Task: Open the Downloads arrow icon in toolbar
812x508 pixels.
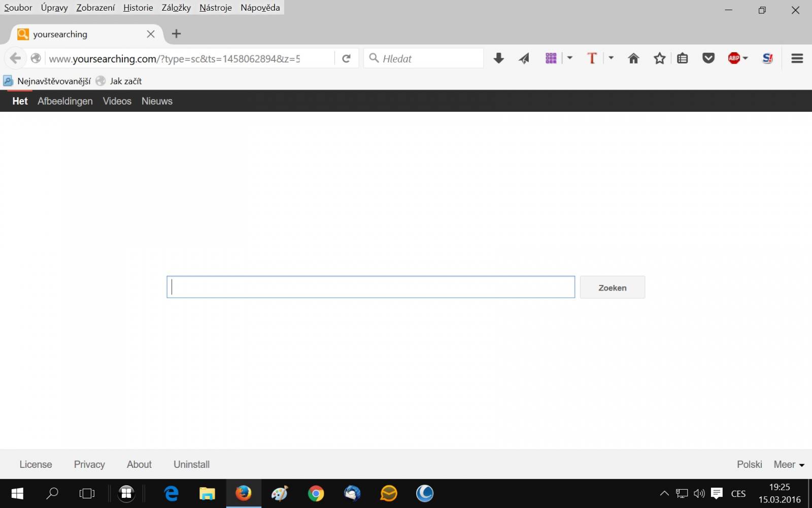Action: [498, 58]
